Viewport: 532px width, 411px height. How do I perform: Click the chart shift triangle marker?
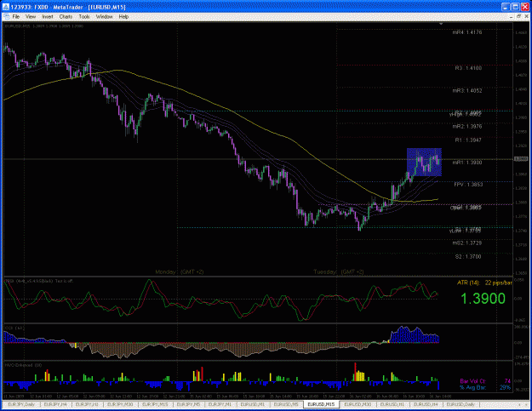[x=441, y=24]
